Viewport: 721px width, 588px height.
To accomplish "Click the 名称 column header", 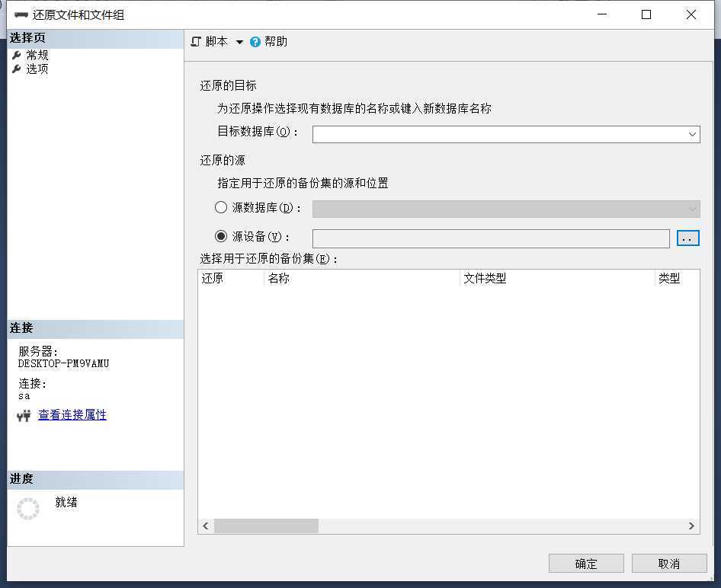I will click(362, 278).
